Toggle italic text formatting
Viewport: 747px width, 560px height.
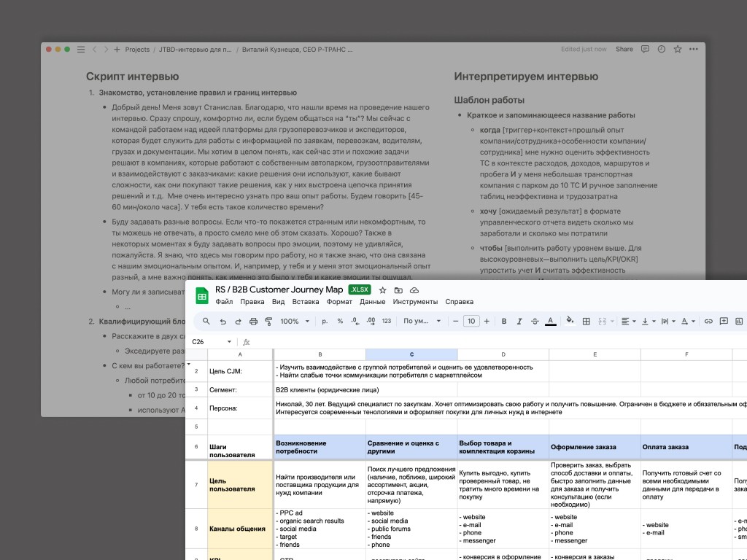(x=519, y=321)
